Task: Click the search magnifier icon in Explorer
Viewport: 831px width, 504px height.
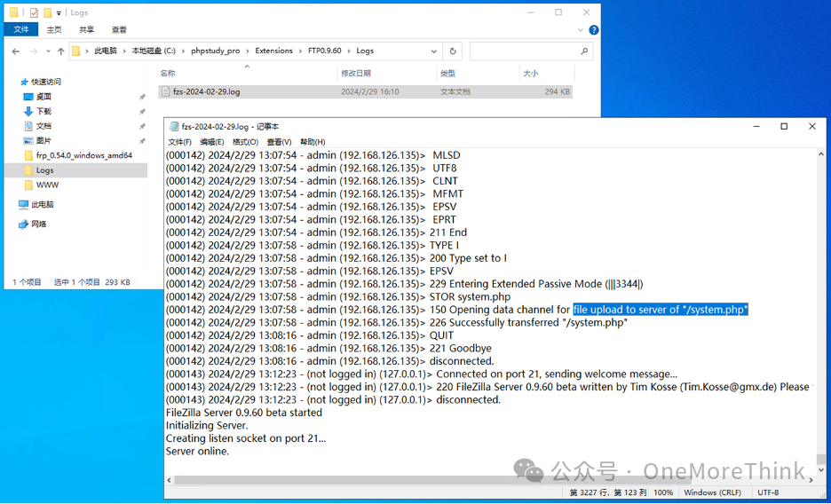Action: [584, 51]
